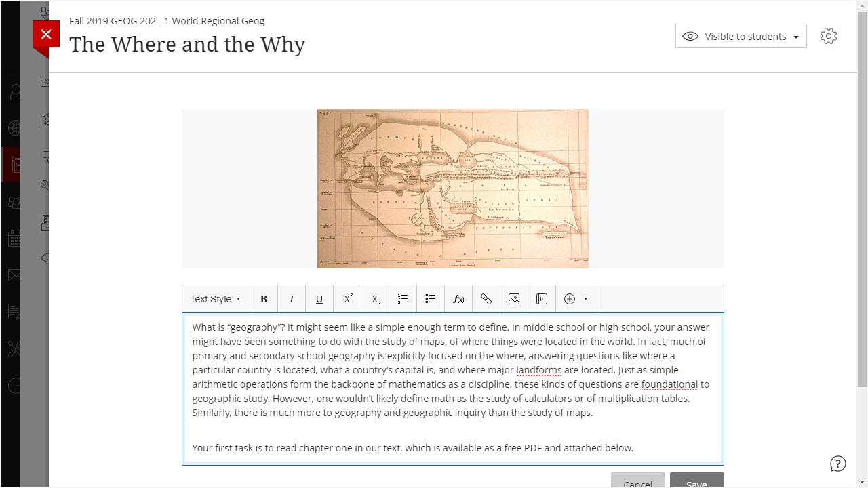The width and height of the screenshot is (868, 488).
Task: Insert media with the film icon
Action: coord(542,299)
